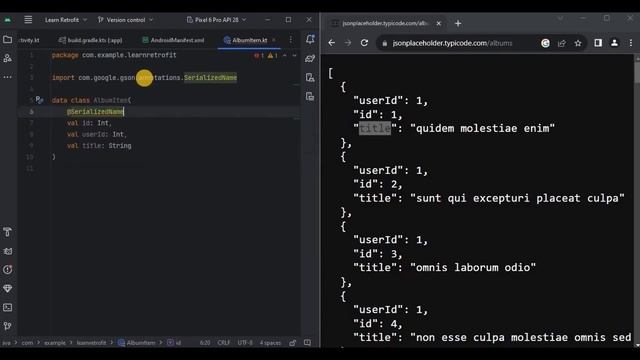Screen dimensions: 640x360
Task: Open the Notifications bell panel
Action: point(310,39)
